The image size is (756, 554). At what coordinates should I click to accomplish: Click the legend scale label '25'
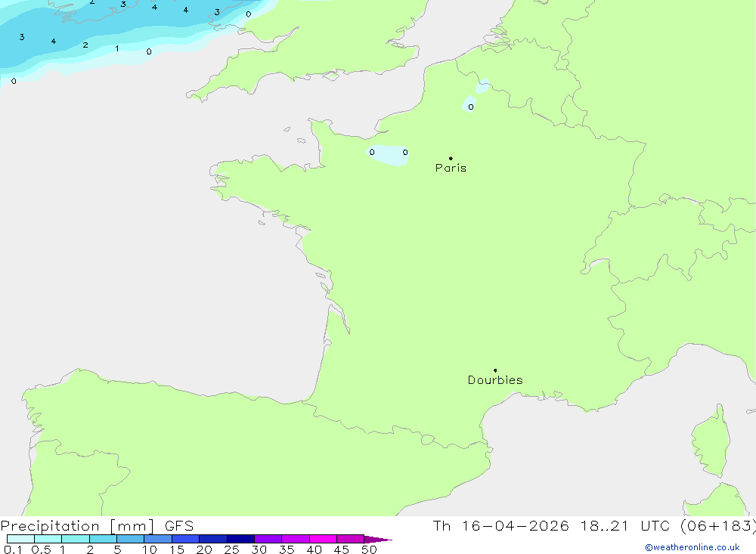(x=231, y=549)
